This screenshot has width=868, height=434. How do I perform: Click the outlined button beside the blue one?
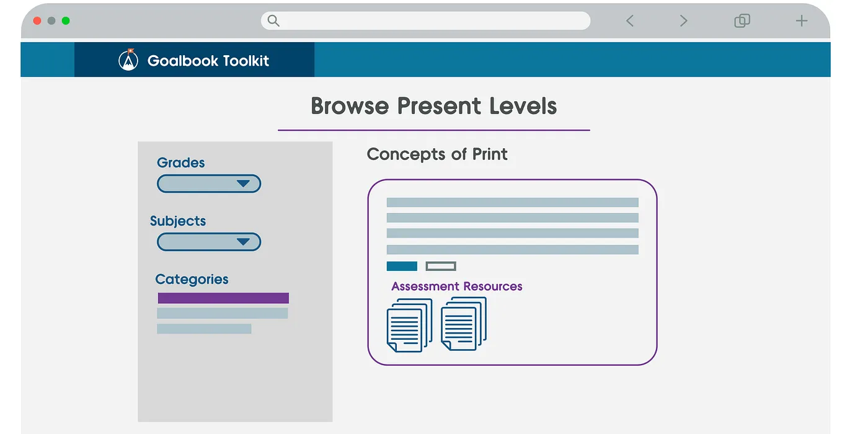coord(440,266)
